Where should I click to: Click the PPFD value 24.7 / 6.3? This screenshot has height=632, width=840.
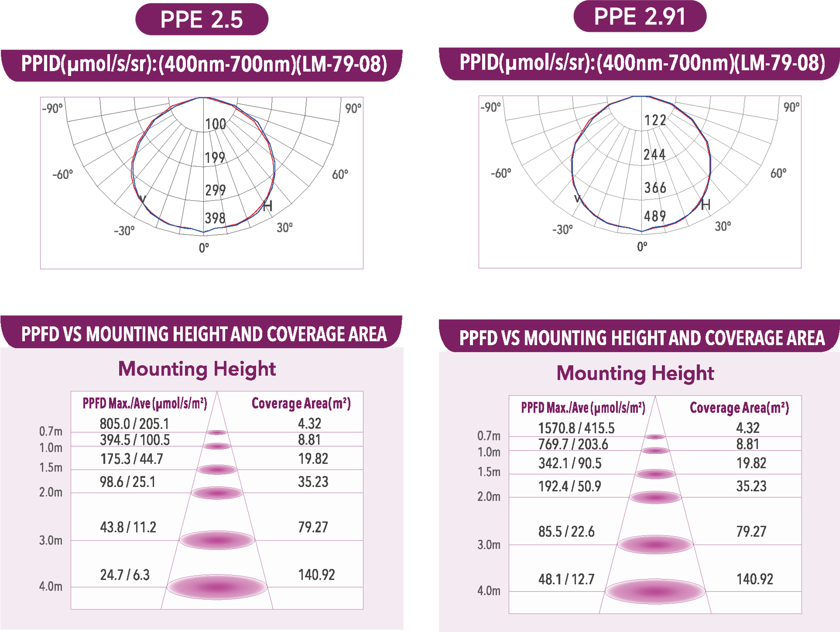pos(125,575)
